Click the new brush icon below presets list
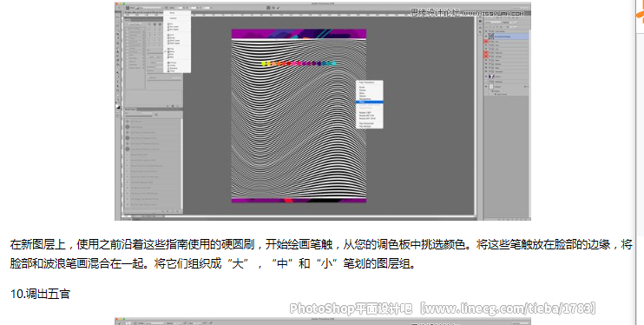 coord(172,211)
